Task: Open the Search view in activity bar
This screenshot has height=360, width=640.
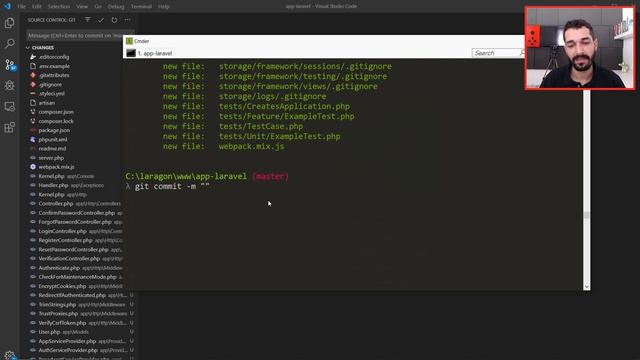Action: point(9,43)
